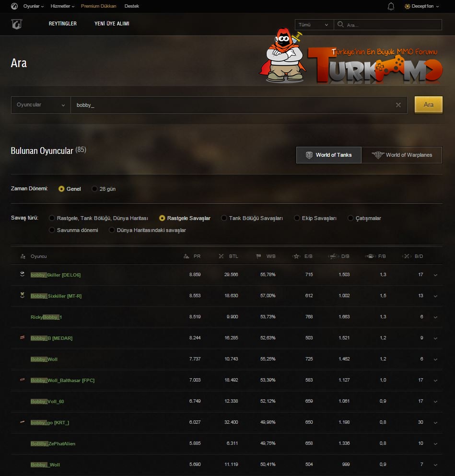The image size is (455, 476).
Task: Click the Oyuncu column header label
Action: coord(38,256)
